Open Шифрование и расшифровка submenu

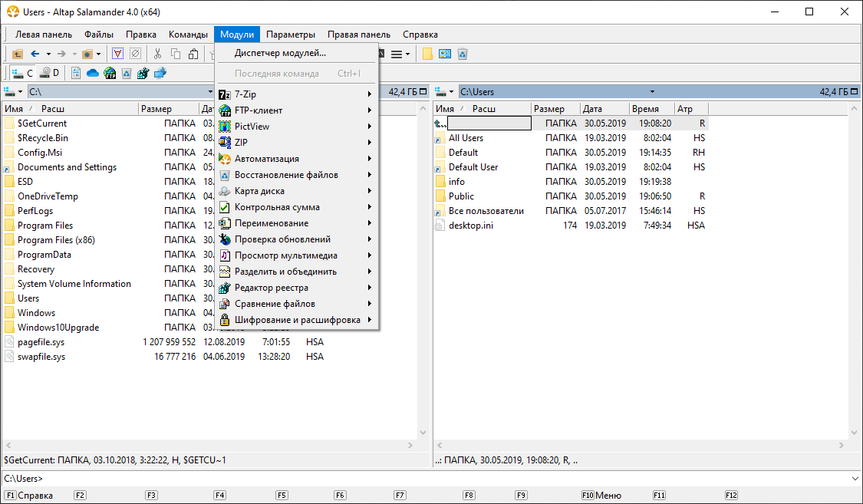point(297,320)
